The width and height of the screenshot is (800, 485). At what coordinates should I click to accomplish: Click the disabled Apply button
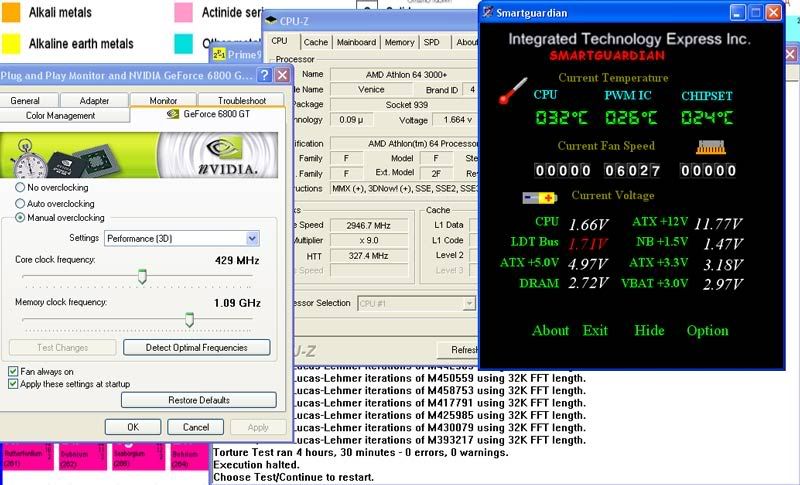(x=258, y=427)
